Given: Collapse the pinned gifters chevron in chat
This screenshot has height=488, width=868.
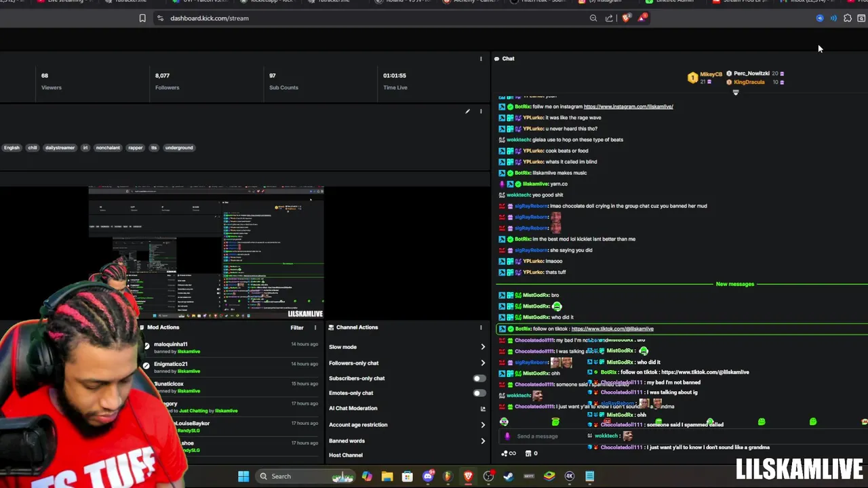Looking at the screenshot, I should click(x=736, y=93).
